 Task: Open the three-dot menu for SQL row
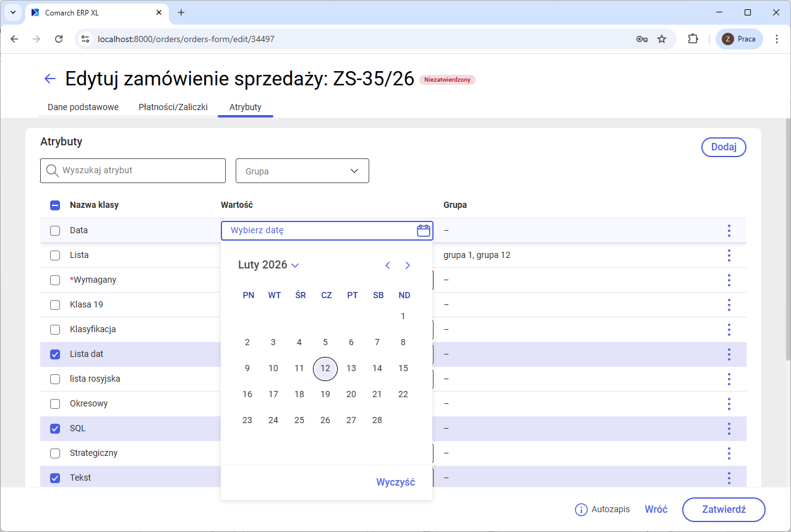729,428
